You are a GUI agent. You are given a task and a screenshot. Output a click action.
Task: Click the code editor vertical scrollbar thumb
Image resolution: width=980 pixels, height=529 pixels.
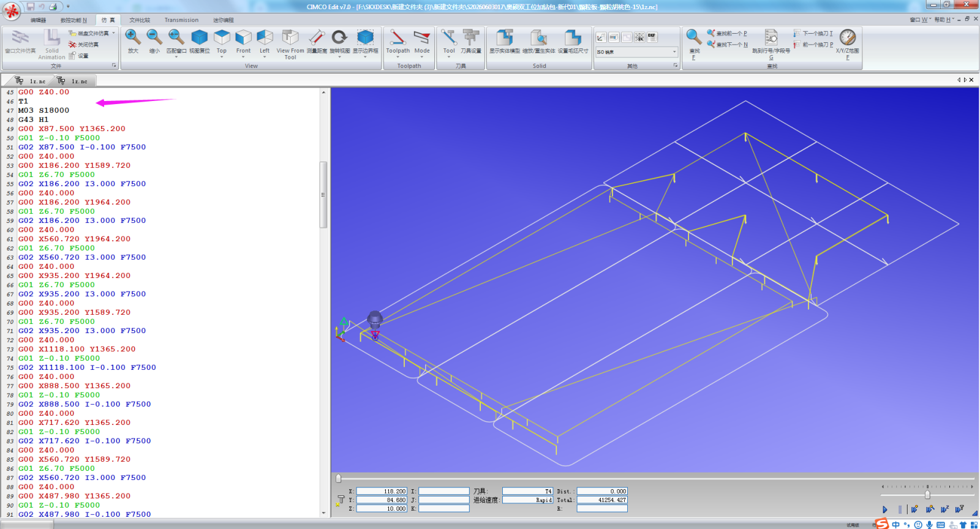point(323,195)
